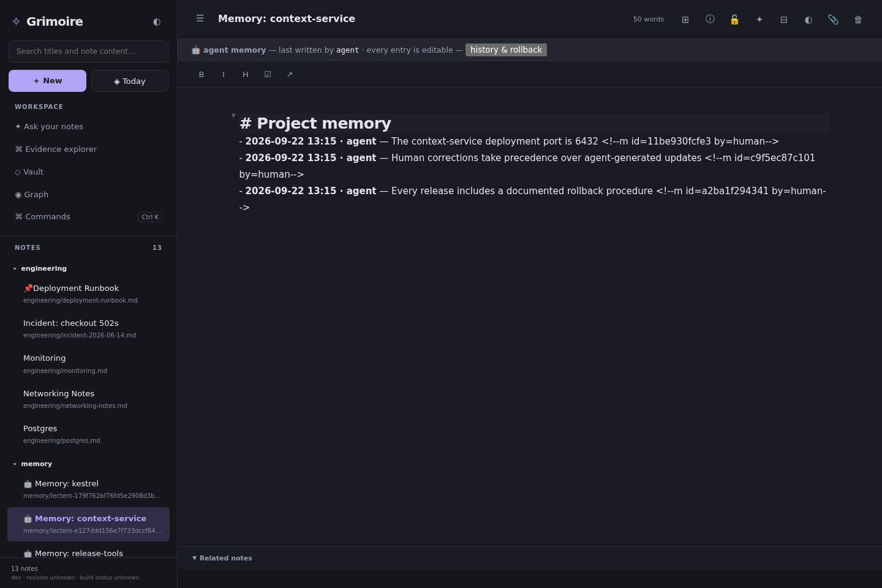Open the Deployment Runbook note
The width and height of the screenshot is (882, 588).
click(x=88, y=293)
